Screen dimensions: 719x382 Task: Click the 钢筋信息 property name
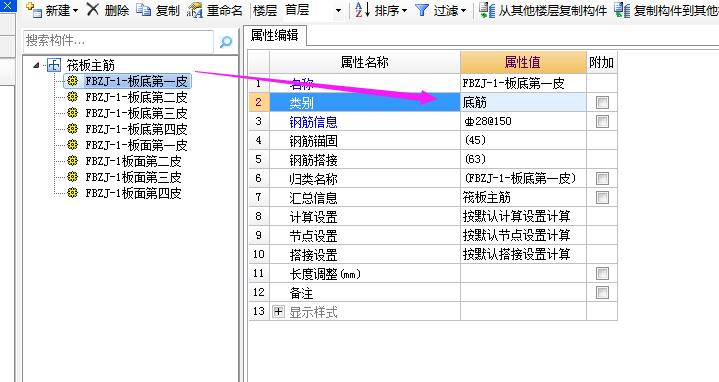[313, 122]
